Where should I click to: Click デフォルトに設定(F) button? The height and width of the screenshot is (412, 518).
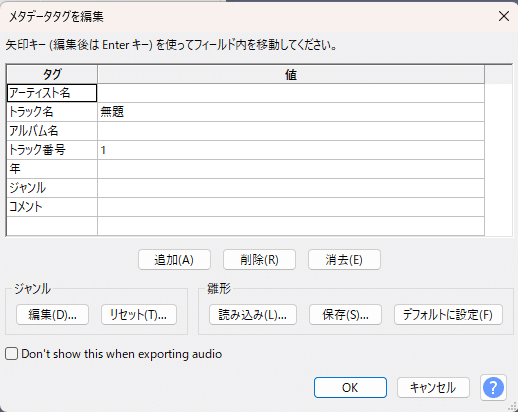pyautogui.click(x=448, y=314)
